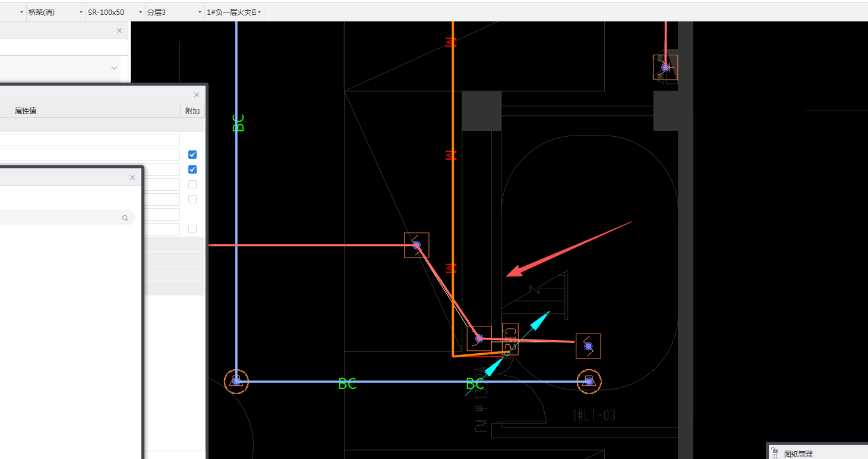Uncheck the second checked 附加 checkbox
This screenshot has width=868, height=459.
(x=192, y=169)
